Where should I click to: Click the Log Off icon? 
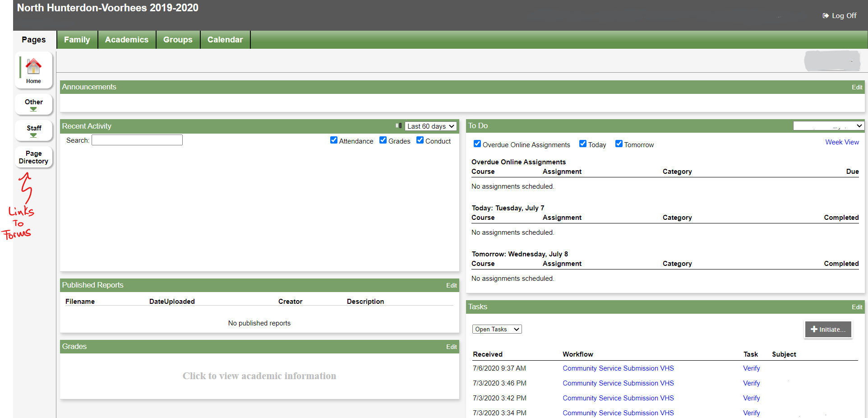[825, 16]
